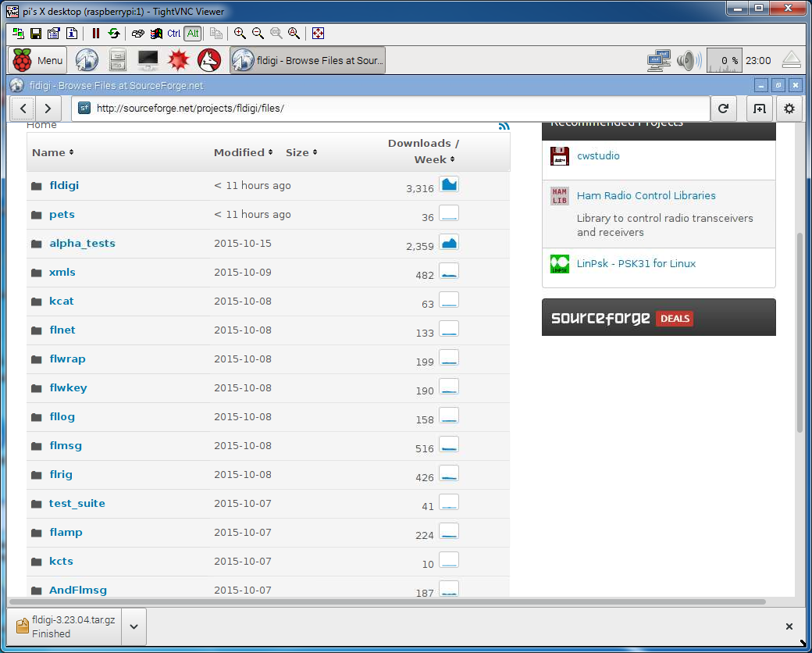Image resolution: width=812 pixels, height=653 pixels.
Task: Set VNC zoom to auto fit
Action: click(x=294, y=34)
